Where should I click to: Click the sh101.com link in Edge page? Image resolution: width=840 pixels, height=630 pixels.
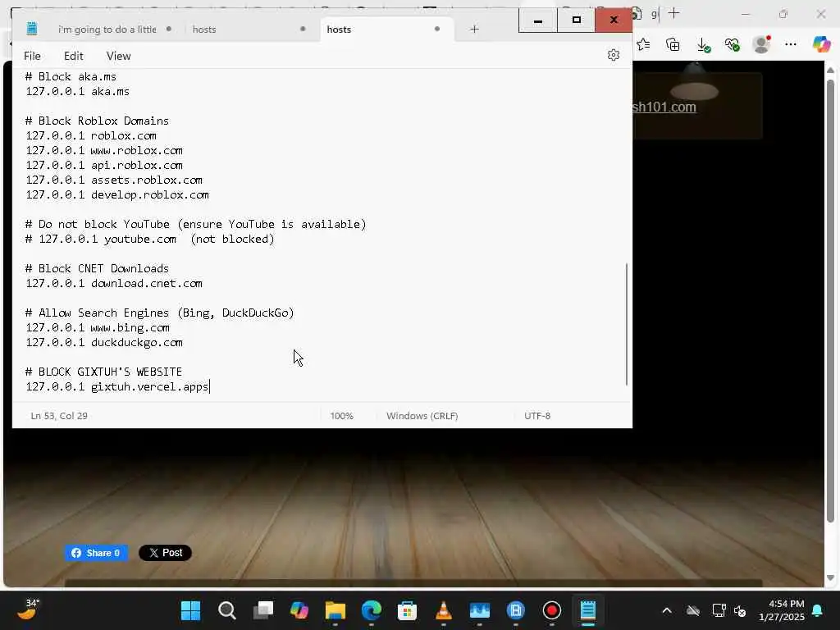point(664,107)
